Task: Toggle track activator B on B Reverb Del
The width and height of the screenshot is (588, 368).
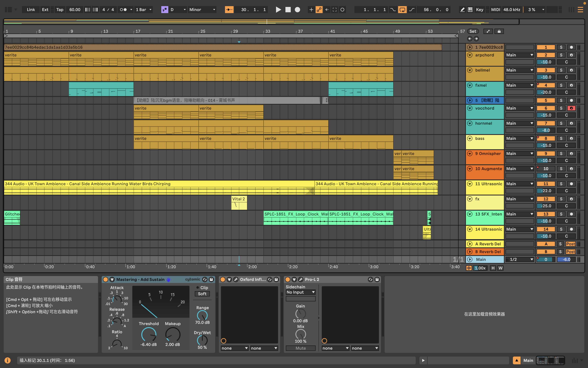Action: click(x=546, y=252)
